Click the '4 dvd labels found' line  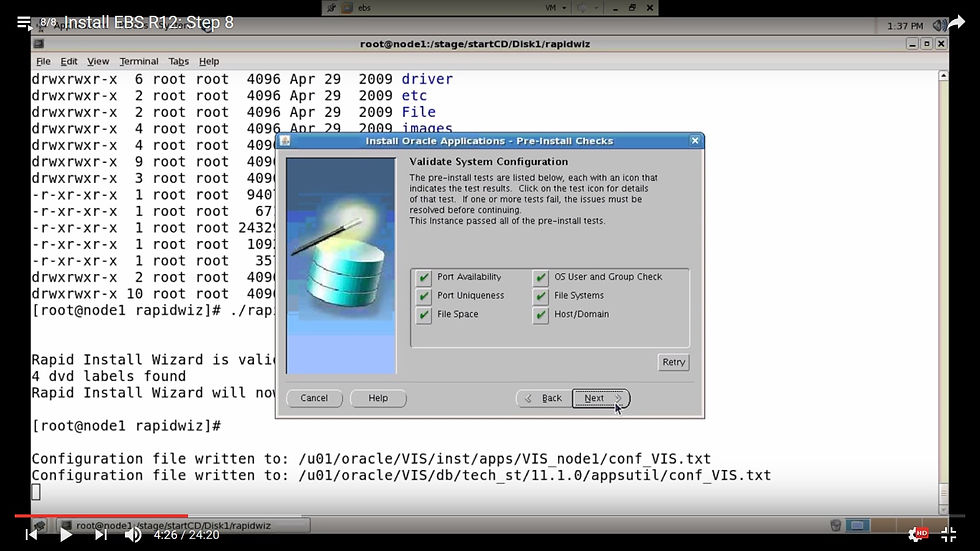point(109,376)
